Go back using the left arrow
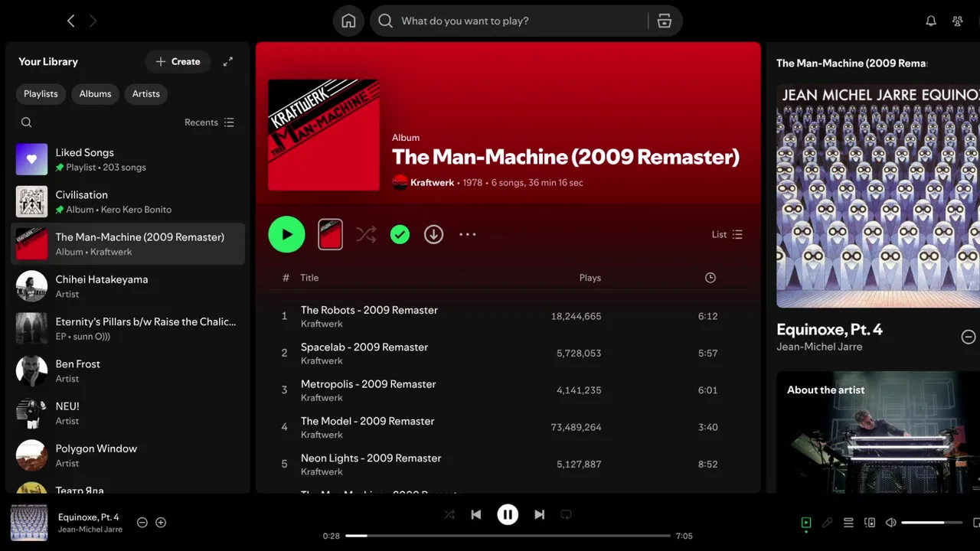This screenshot has width=980, height=551. click(71, 21)
